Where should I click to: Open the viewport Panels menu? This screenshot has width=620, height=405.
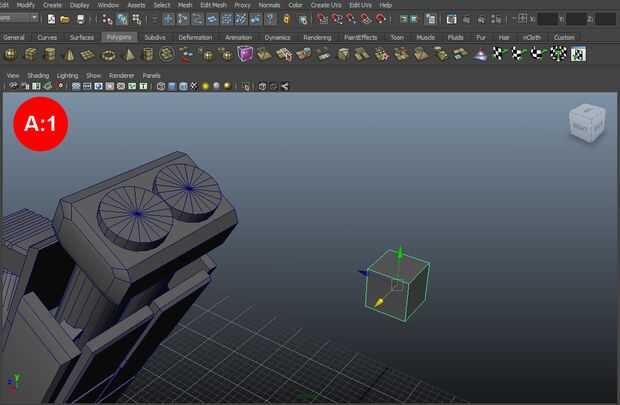(151, 75)
